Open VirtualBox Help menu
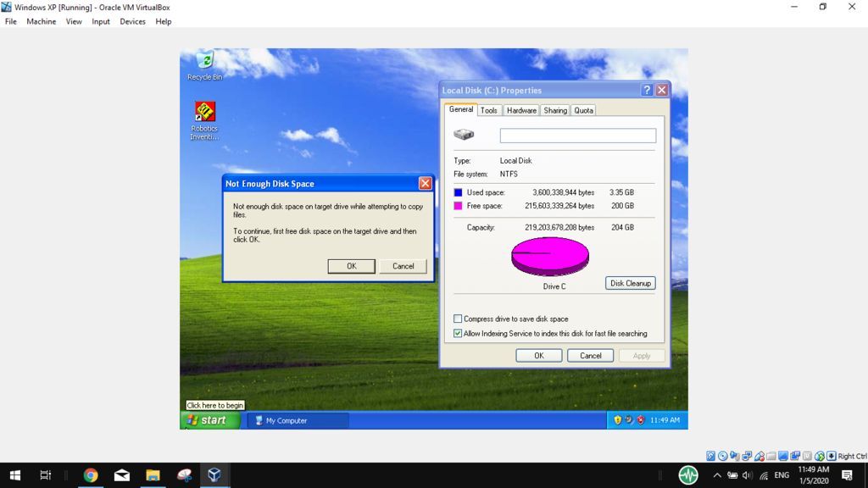Image resolution: width=868 pixels, height=488 pixels. point(164,21)
